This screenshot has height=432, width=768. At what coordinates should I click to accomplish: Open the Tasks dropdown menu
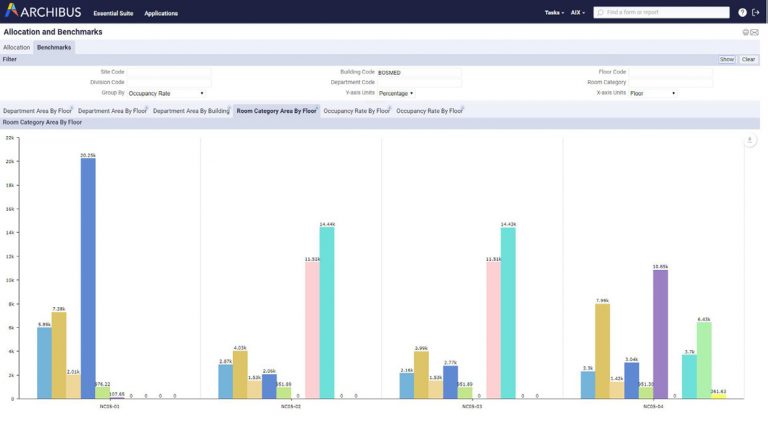(x=553, y=13)
